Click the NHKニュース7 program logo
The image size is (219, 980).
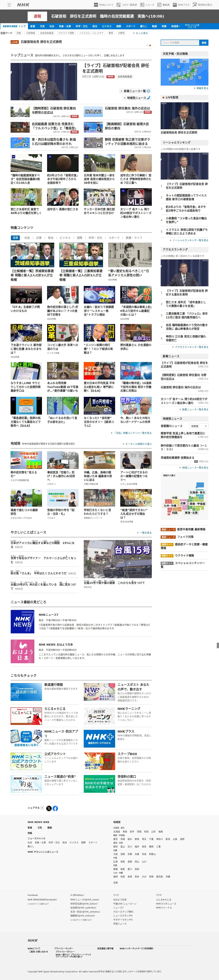click(23, 622)
